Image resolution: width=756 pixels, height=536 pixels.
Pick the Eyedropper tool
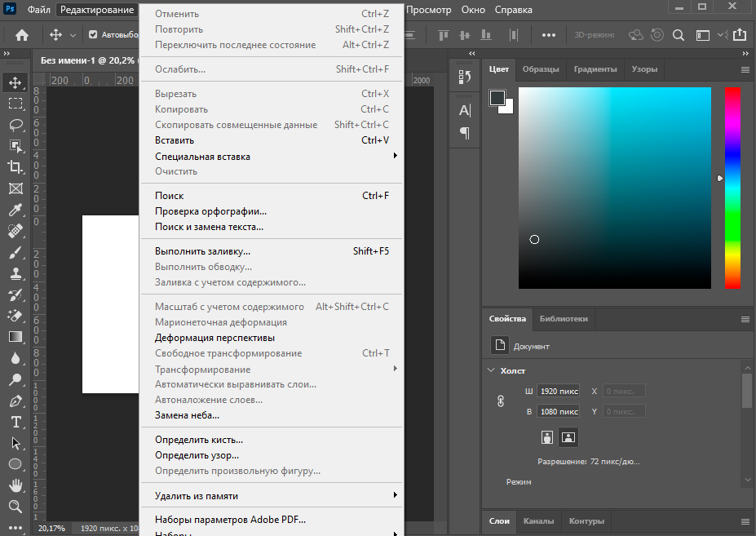pos(15,210)
